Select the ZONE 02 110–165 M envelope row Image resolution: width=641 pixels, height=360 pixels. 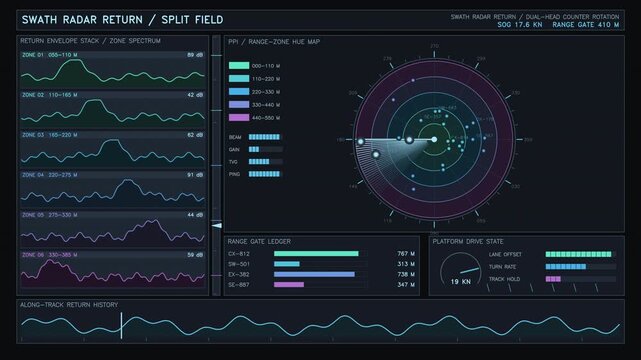pos(112,109)
